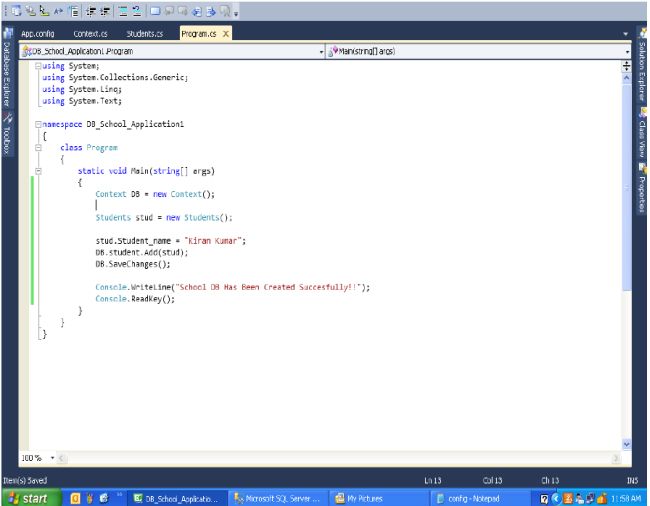Open the Solution Explorer side panel
This screenshot has width=650, height=506.
pos(642,65)
